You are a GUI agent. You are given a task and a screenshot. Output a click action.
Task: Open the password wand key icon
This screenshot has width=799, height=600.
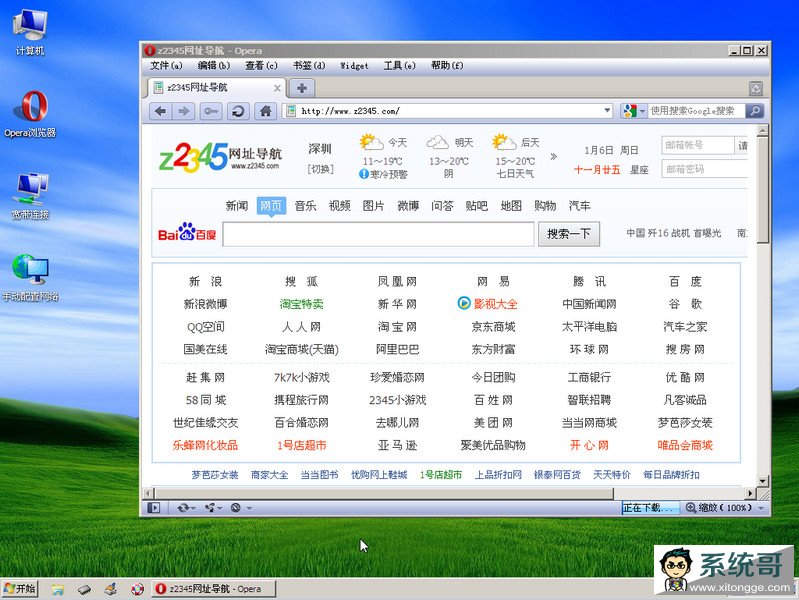(x=211, y=111)
